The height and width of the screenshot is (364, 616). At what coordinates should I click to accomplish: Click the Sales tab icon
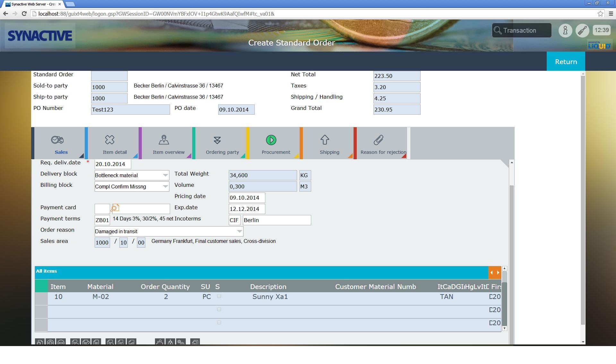(x=58, y=140)
